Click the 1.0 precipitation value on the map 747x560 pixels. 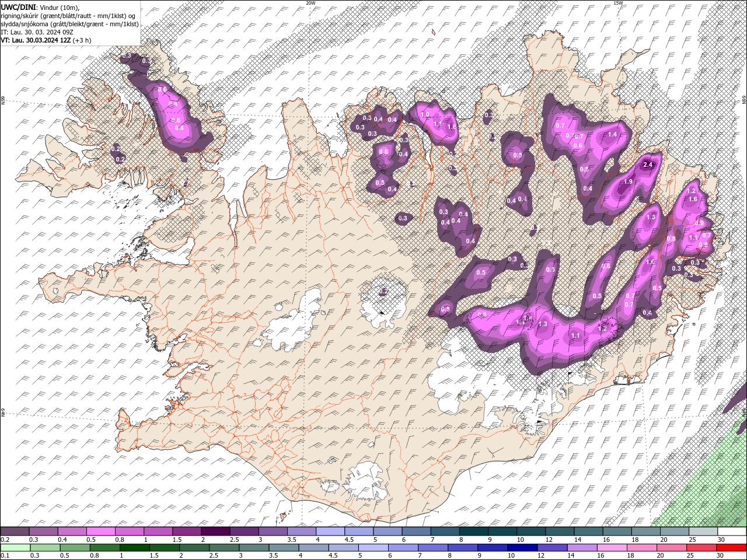tap(425, 115)
